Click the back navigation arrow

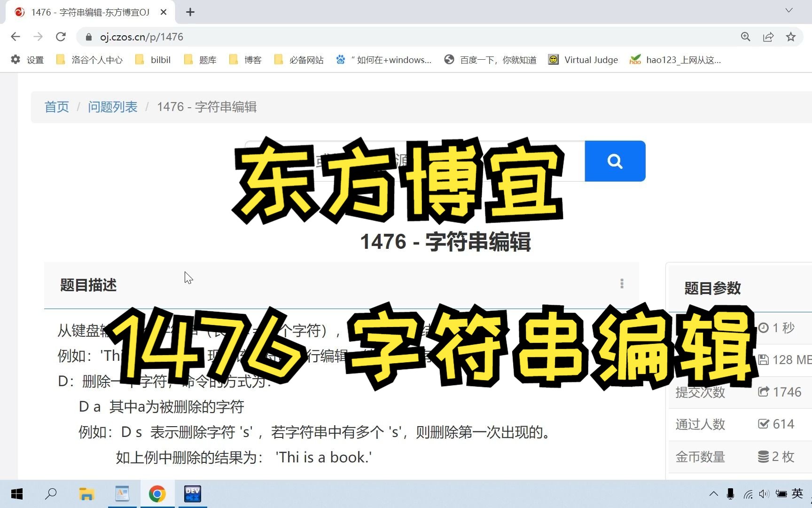pyautogui.click(x=16, y=37)
